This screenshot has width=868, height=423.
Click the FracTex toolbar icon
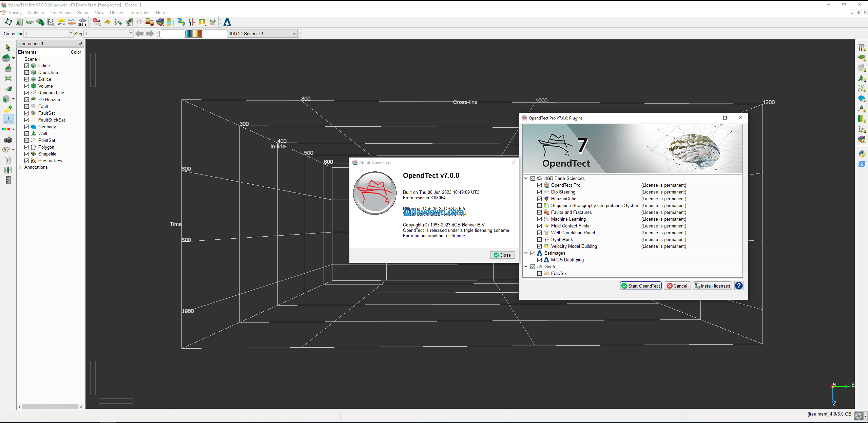(x=72, y=22)
